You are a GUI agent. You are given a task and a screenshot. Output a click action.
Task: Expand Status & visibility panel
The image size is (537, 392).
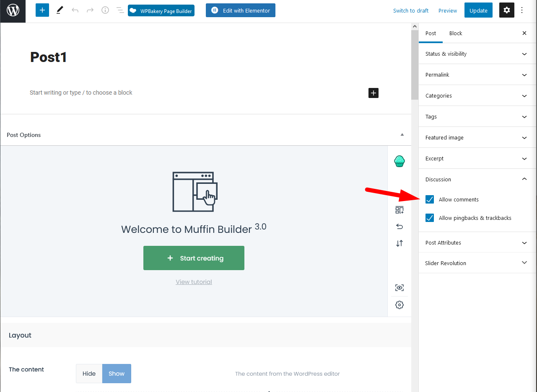click(x=478, y=54)
